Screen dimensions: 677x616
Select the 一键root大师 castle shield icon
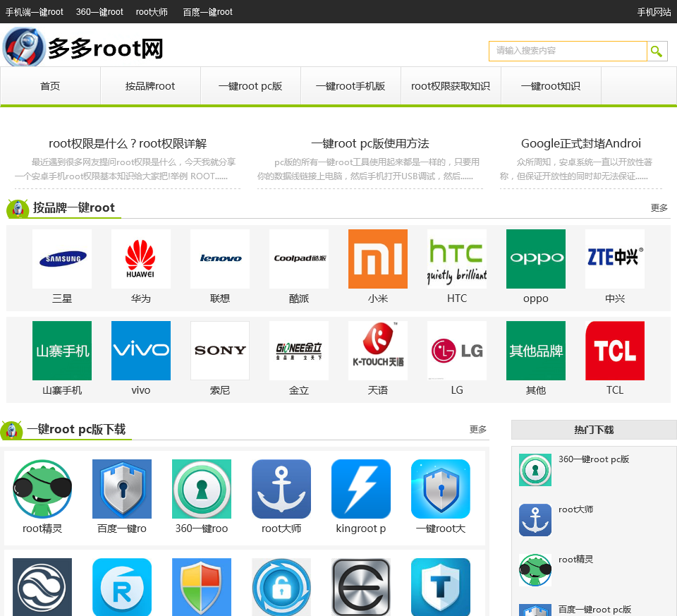[x=440, y=489]
